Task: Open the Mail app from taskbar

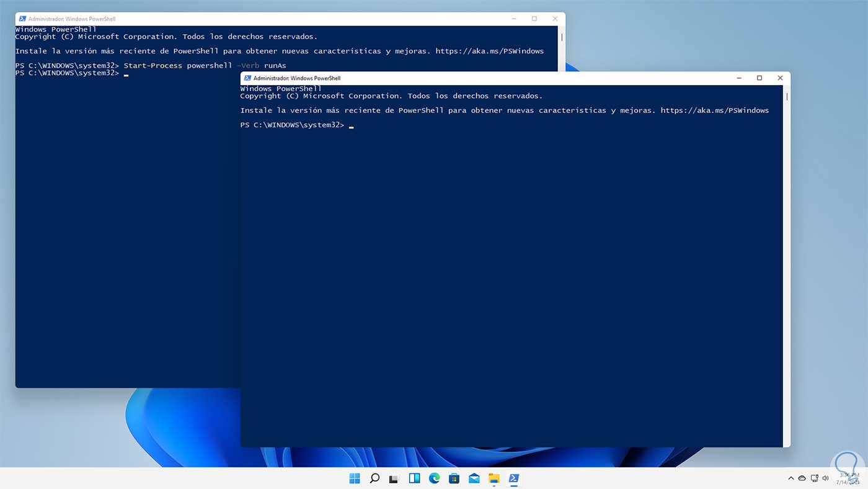Action: (x=474, y=478)
